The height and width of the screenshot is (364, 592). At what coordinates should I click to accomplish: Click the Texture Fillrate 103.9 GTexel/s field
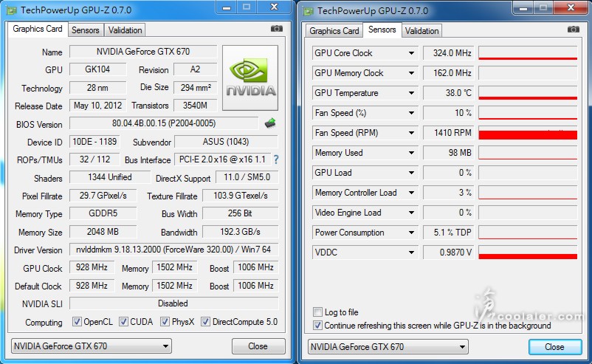pyautogui.click(x=240, y=196)
